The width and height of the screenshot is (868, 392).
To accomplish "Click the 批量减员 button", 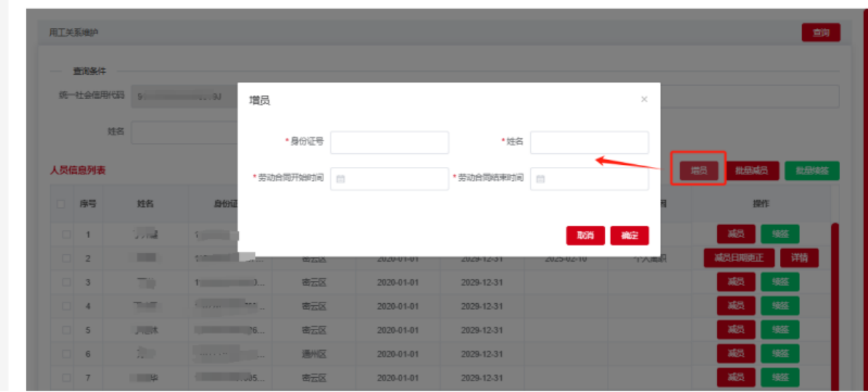I will point(751,171).
